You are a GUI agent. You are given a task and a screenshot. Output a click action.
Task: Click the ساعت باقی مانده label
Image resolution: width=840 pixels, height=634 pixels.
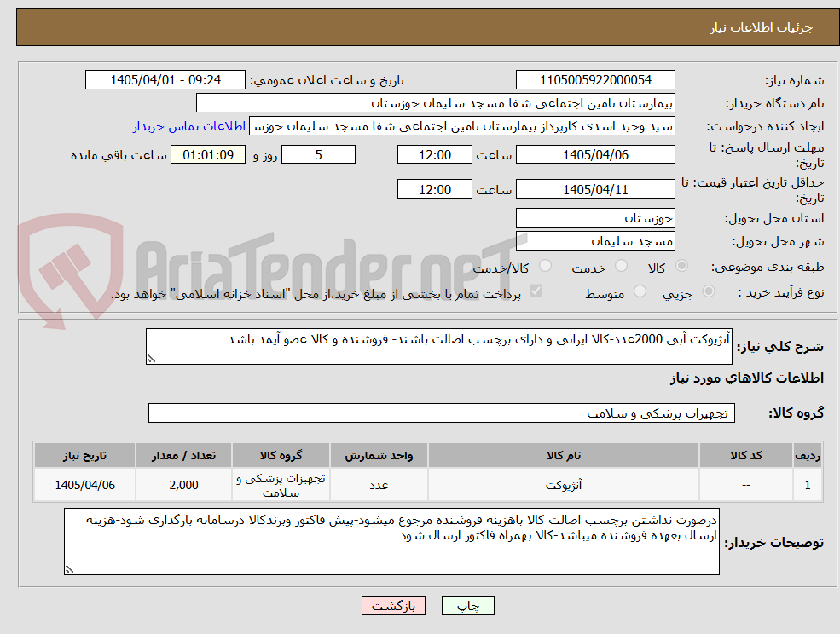coord(119,155)
